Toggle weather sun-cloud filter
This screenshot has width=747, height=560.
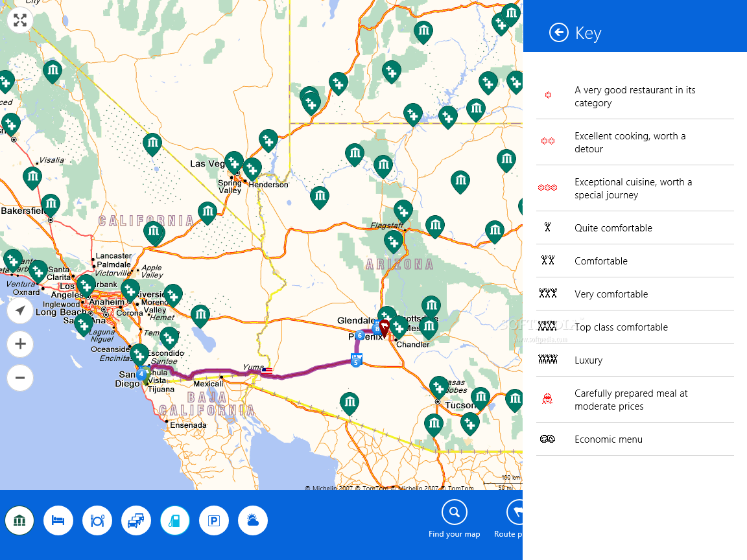[x=252, y=520]
